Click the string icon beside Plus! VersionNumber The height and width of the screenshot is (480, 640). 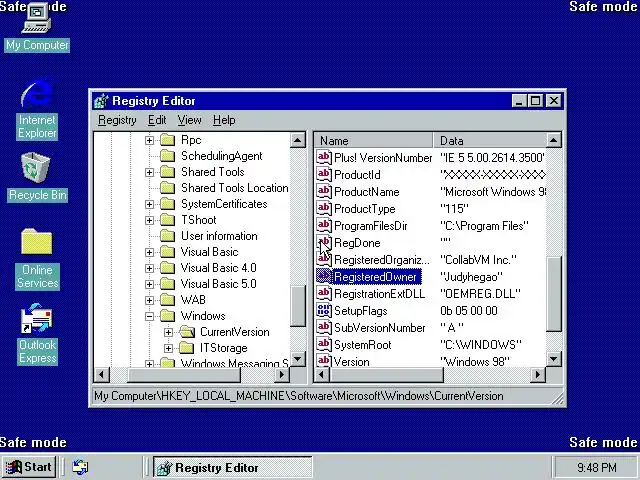324,157
